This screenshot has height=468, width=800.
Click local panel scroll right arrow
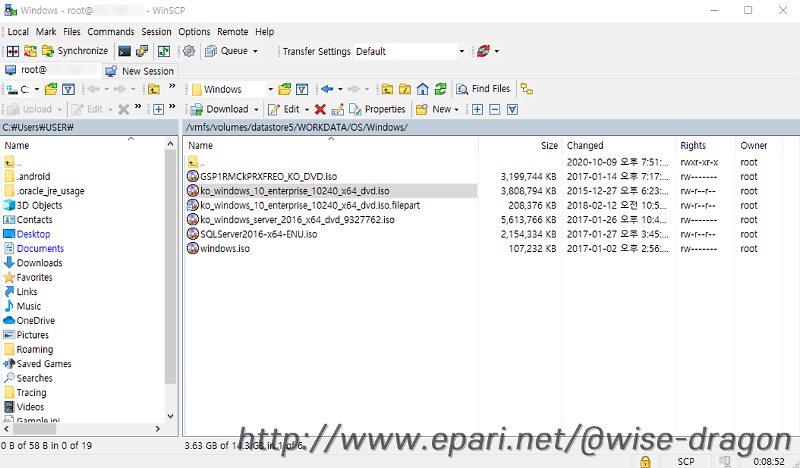[x=158, y=429]
